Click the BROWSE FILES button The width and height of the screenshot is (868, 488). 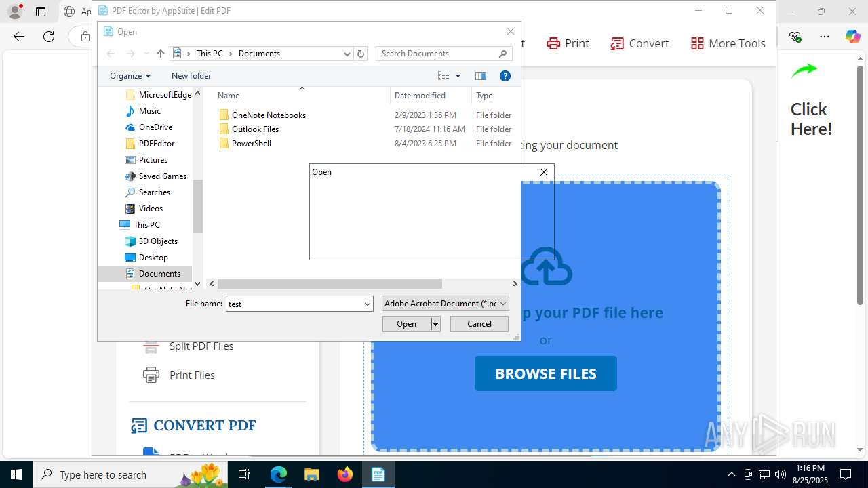(x=546, y=373)
